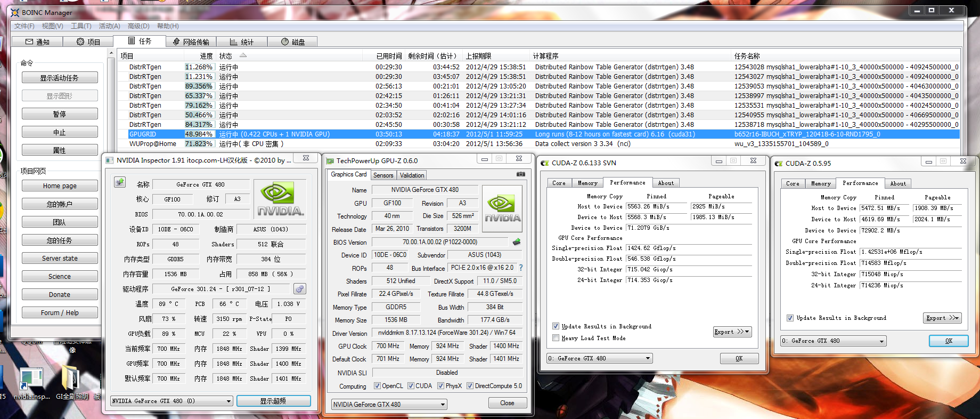Click the GeForce 301.24 driver version field
Image resolution: width=980 pixels, height=419 pixels.
(222, 289)
